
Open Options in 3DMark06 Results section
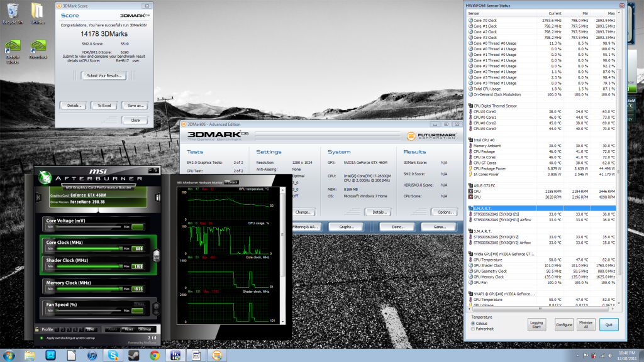pos(445,212)
